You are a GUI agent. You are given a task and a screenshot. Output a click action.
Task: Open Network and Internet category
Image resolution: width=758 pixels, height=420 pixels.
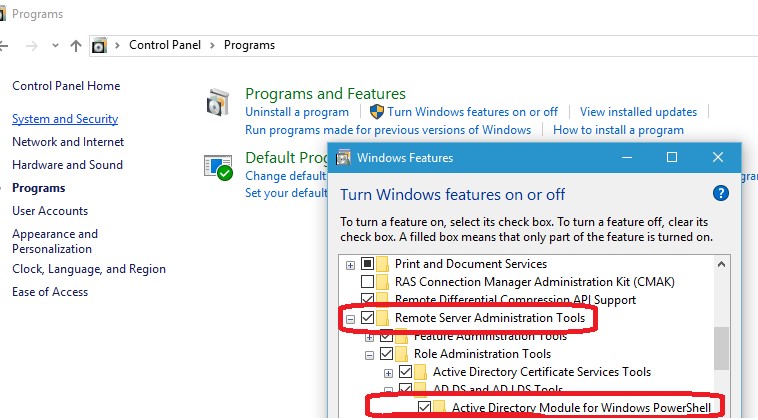click(x=68, y=142)
